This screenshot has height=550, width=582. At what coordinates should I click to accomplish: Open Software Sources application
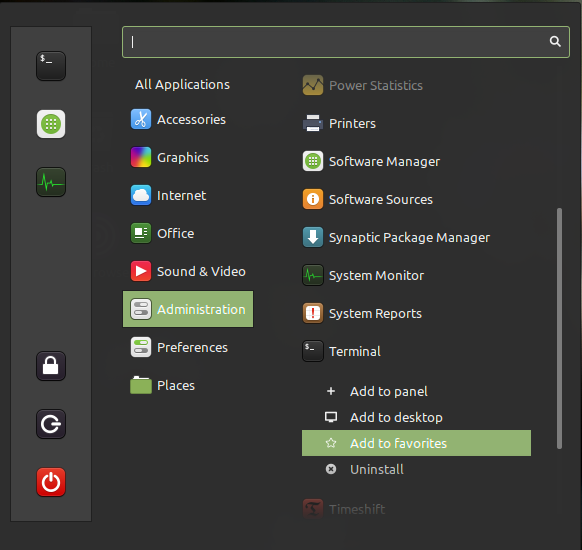tap(368, 199)
